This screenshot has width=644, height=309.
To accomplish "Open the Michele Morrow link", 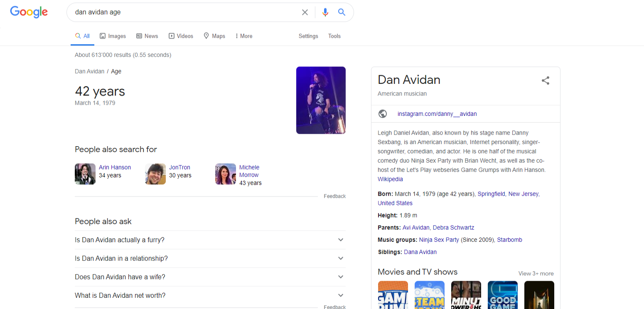I will tap(249, 171).
